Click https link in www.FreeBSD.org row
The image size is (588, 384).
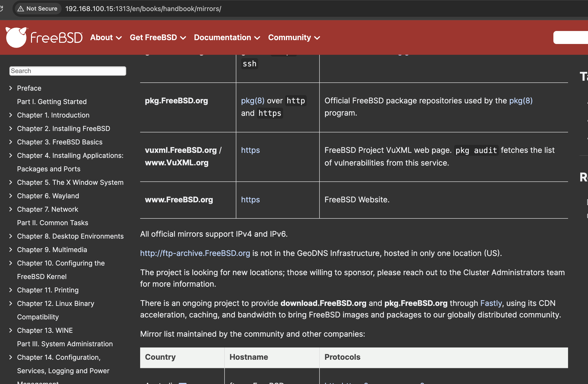[250, 199]
